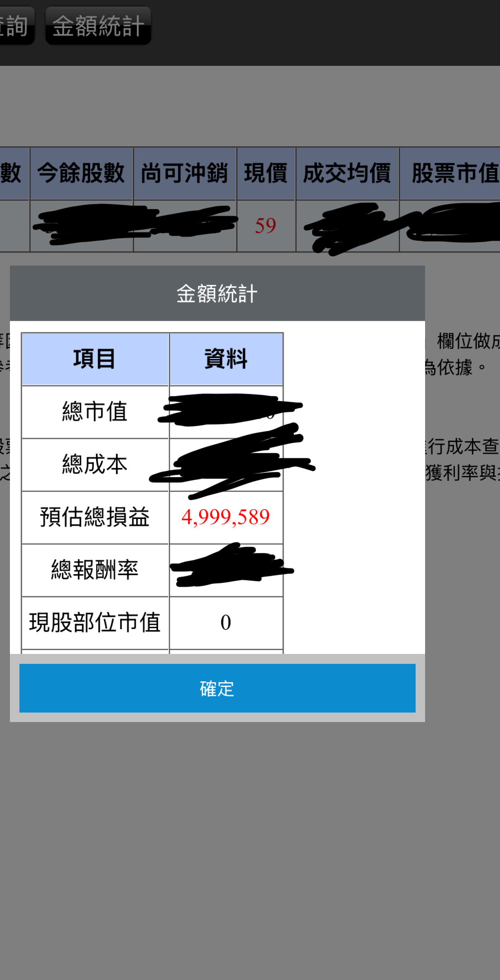Select the 總報酬率 row label
The width and height of the screenshot is (500, 980).
click(x=95, y=570)
